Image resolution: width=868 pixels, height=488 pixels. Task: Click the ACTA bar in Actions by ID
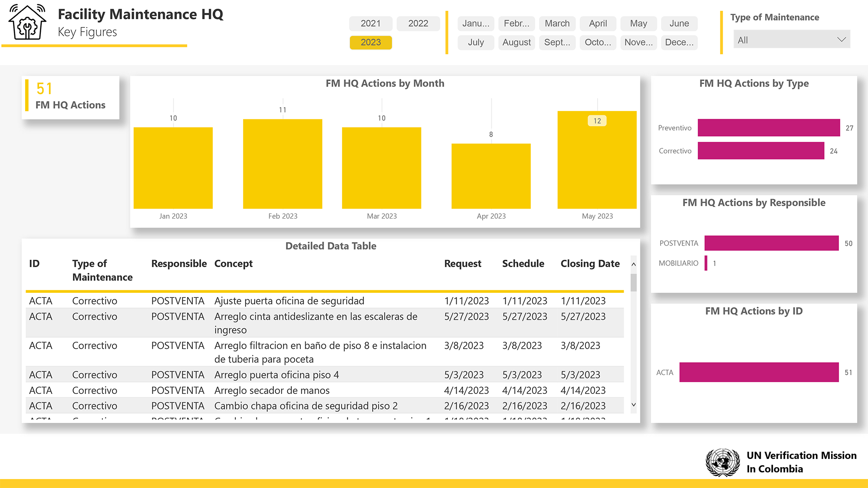click(759, 372)
